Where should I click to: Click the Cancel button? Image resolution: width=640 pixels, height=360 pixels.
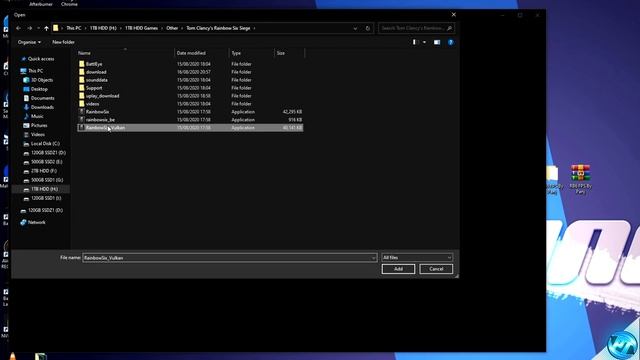tap(436, 269)
